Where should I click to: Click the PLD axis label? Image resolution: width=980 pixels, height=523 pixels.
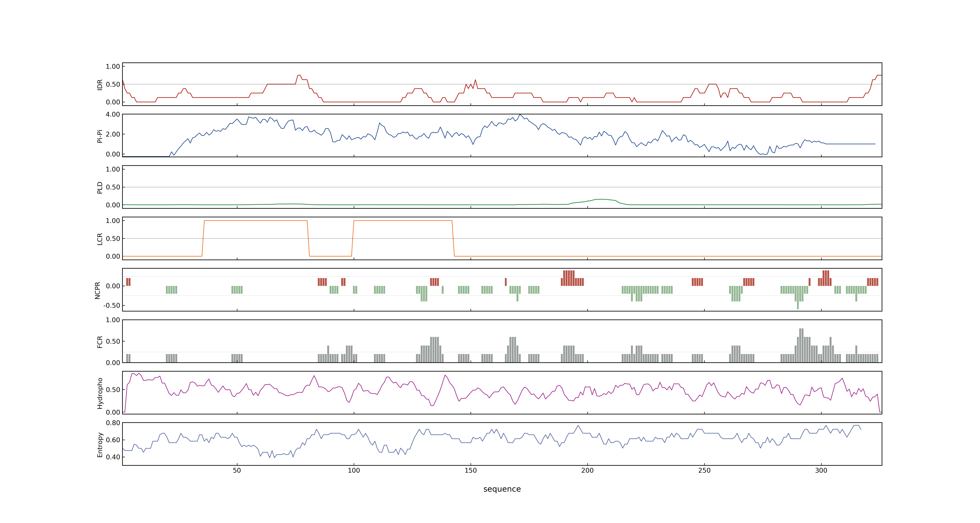100,187
